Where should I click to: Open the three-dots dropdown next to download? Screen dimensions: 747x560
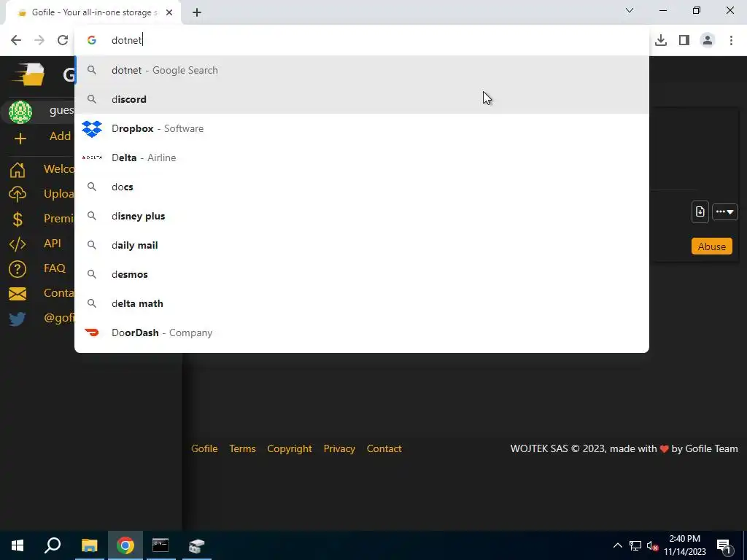click(724, 212)
